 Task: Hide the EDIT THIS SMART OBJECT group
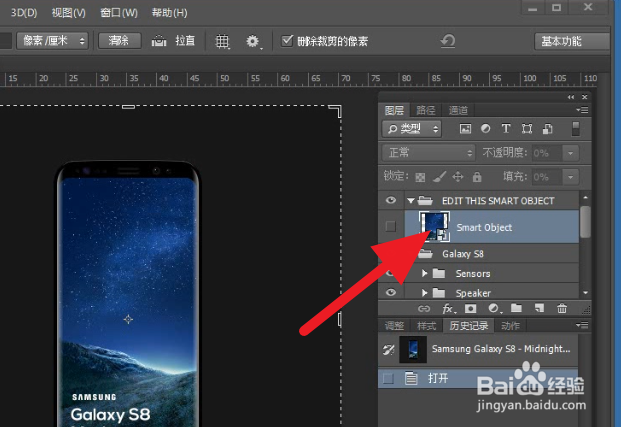pyautogui.click(x=391, y=200)
